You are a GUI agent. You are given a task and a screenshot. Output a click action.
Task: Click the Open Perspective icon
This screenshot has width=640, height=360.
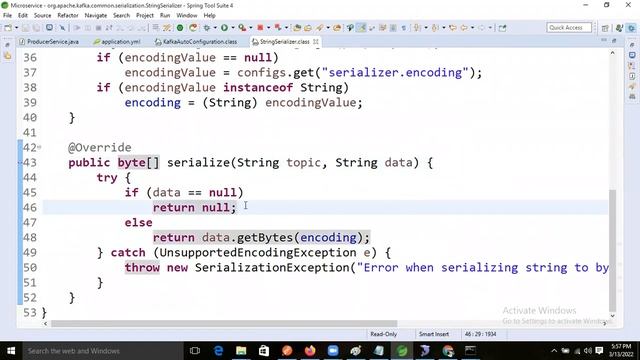(x=605, y=28)
